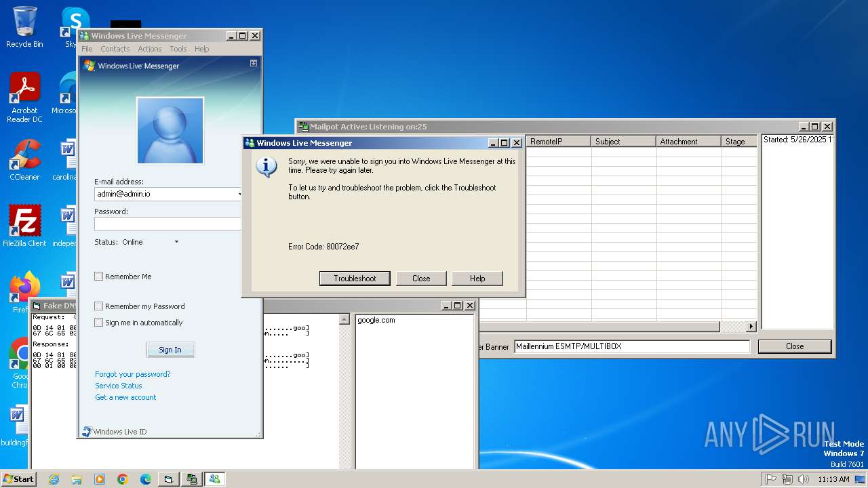Open the Acrobat Reader DC desktop icon
Screen dimensions: 868x488
(24, 98)
